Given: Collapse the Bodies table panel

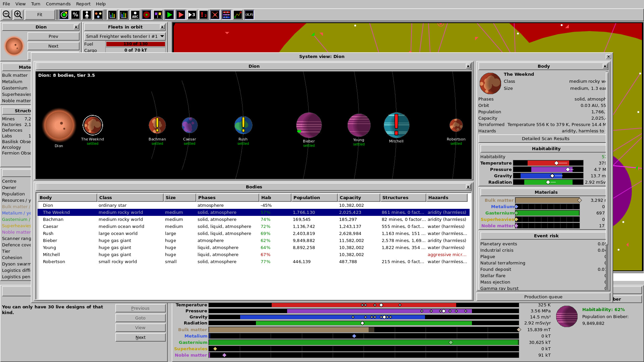Looking at the screenshot, I should (468, 187).
